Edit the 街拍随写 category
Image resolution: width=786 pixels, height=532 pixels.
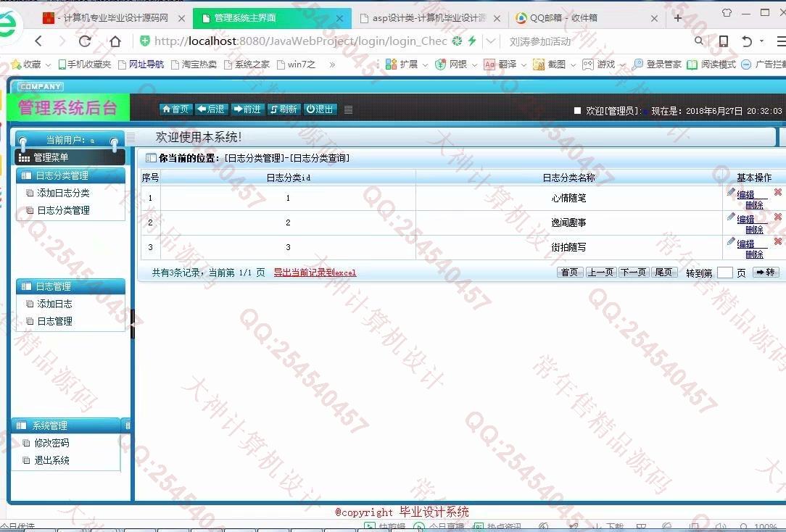pyautogui.click(x=745, y=244)
